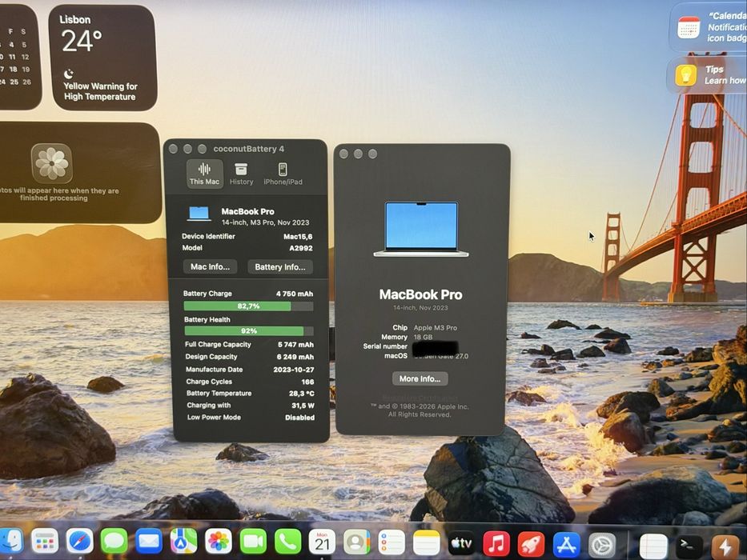Click the MacBook image in About This Mac

(421, 229)
